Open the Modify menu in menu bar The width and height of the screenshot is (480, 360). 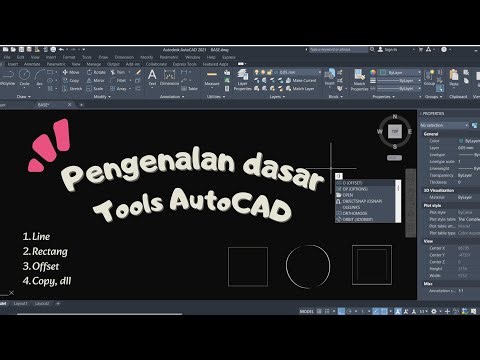[147, 57]
